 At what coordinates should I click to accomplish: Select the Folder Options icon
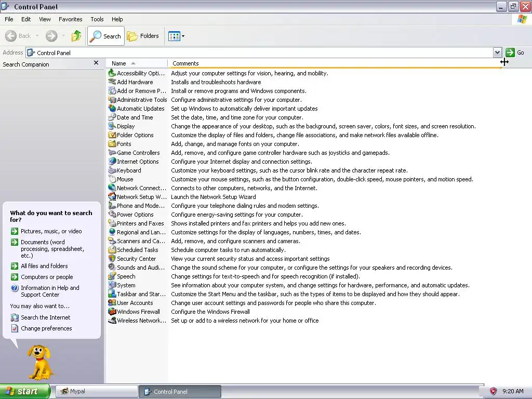(112, 135)
